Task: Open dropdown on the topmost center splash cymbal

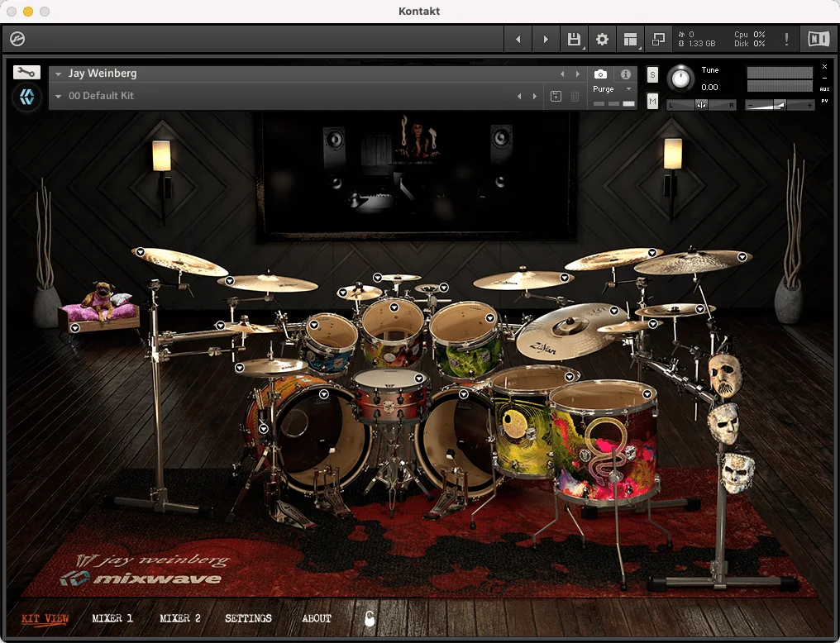Action: (378, 278)
